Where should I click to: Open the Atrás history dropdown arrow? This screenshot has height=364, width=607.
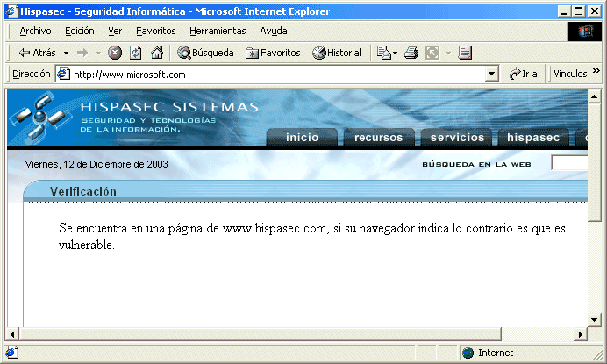[x=66, y=53]
